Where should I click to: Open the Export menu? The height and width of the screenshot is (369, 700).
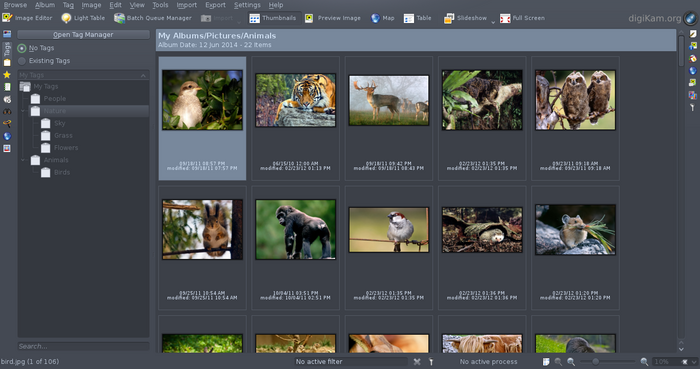pyautogui.click(x=215, y=5)
